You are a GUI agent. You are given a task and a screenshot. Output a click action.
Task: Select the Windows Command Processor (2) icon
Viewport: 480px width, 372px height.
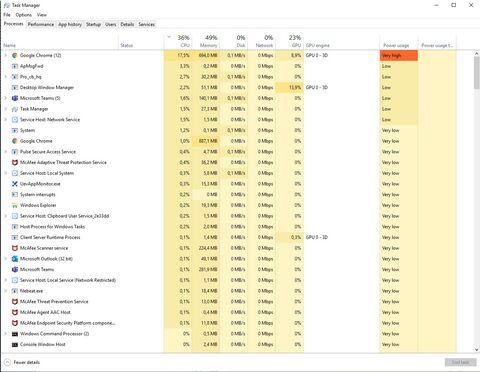[15, 334]
